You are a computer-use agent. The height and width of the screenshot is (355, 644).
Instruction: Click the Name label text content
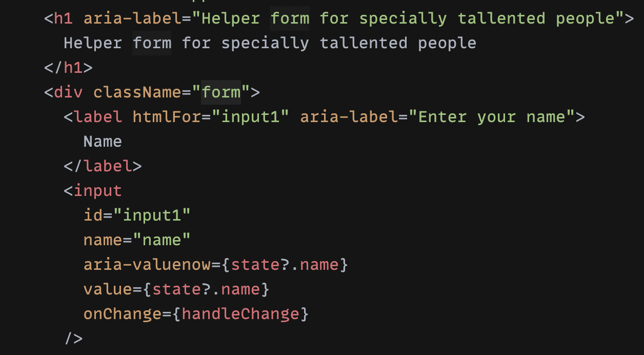pyautogui.click(x=103, y=142)
